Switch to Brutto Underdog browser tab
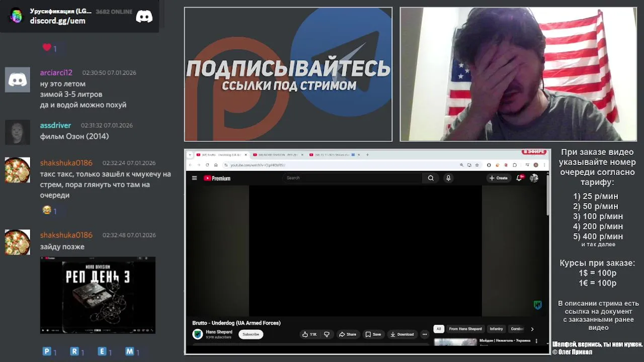 (221, 155)
